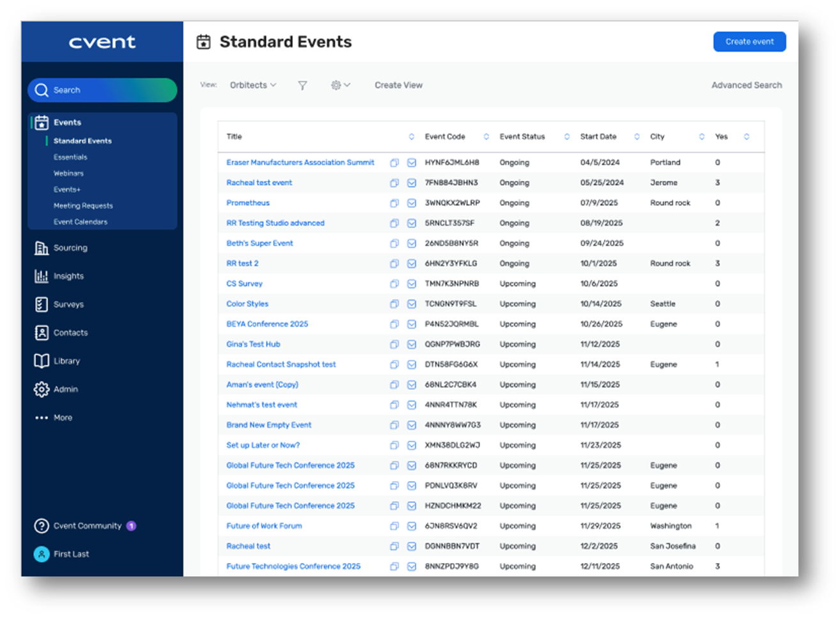Click the Cvent Community help icon
This screenshot has height=618, width=840.
[42, 526]
